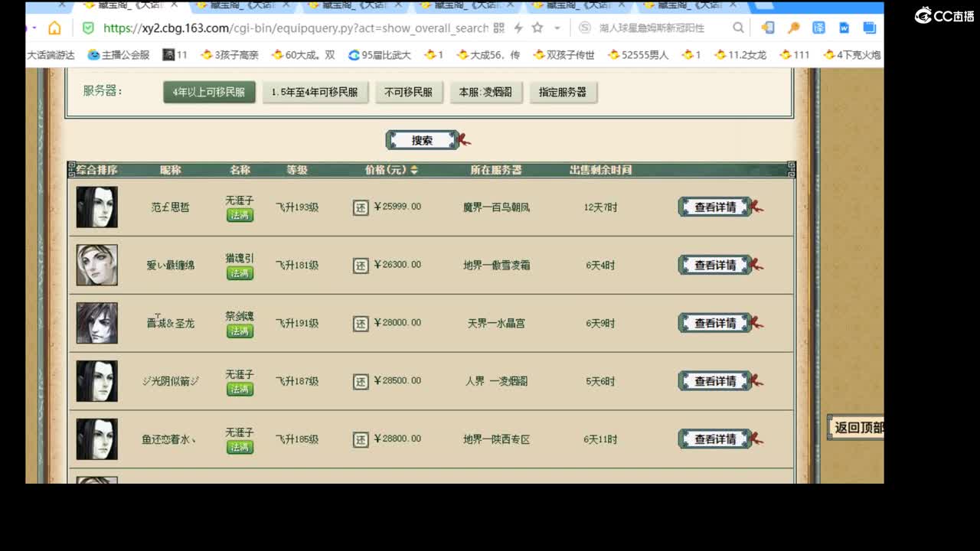Viewport: 980px width, 551px height.
Task: Click 法满 badge in 爱い最缠绵 row
Action: (240, 273)
